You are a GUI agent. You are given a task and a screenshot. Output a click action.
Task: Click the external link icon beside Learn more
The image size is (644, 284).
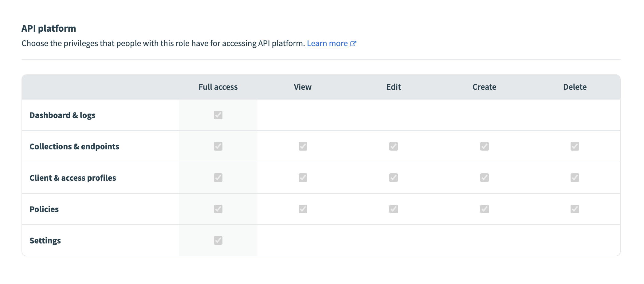[353, 43]
